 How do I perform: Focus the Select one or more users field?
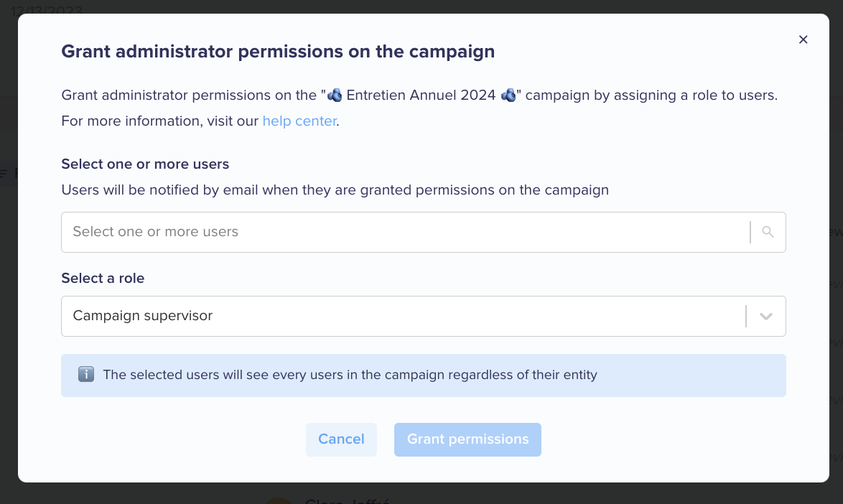pos(423,232)
